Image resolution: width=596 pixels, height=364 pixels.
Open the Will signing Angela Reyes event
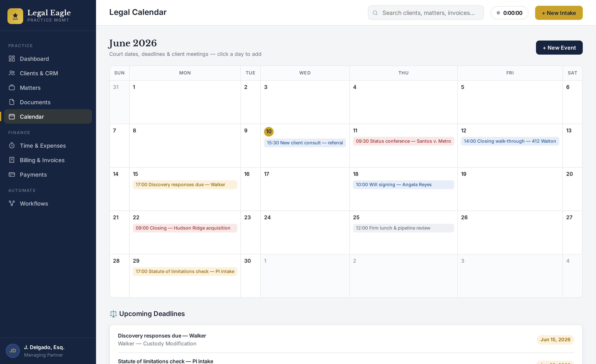pyautogui.click(x=403, y=184)
